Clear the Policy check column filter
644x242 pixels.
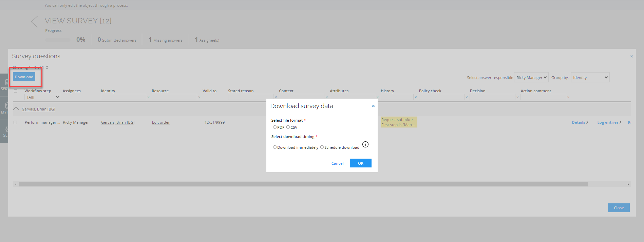(x=467, y=97)
